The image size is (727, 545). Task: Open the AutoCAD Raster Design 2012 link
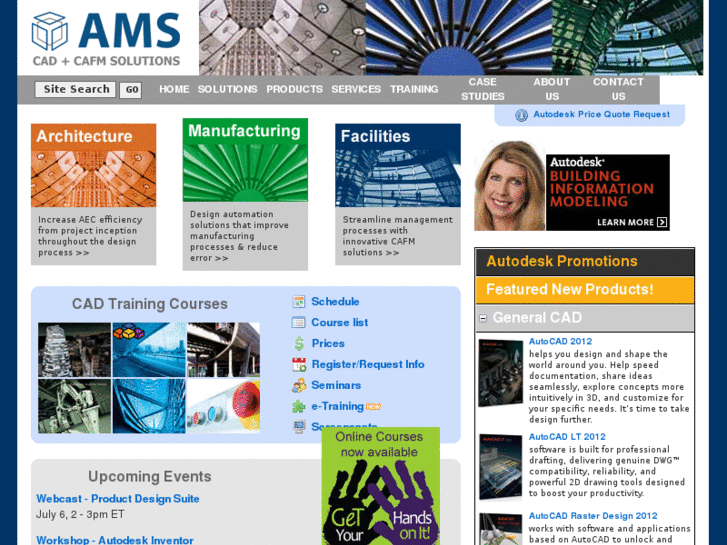click(x=593, y=516)
